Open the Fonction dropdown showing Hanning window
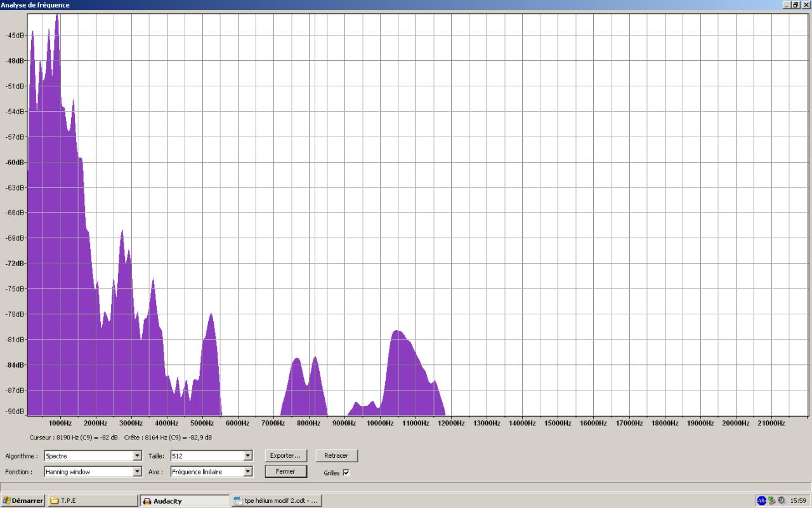 [93, 472]
